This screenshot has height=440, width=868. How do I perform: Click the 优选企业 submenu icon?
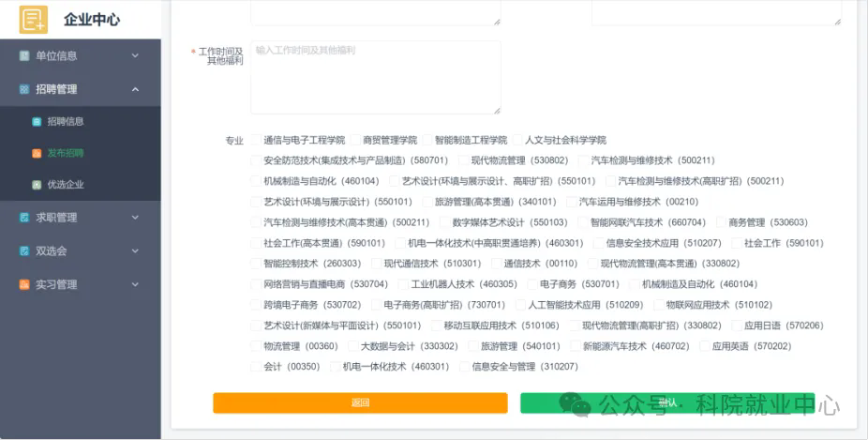[37, 185]
